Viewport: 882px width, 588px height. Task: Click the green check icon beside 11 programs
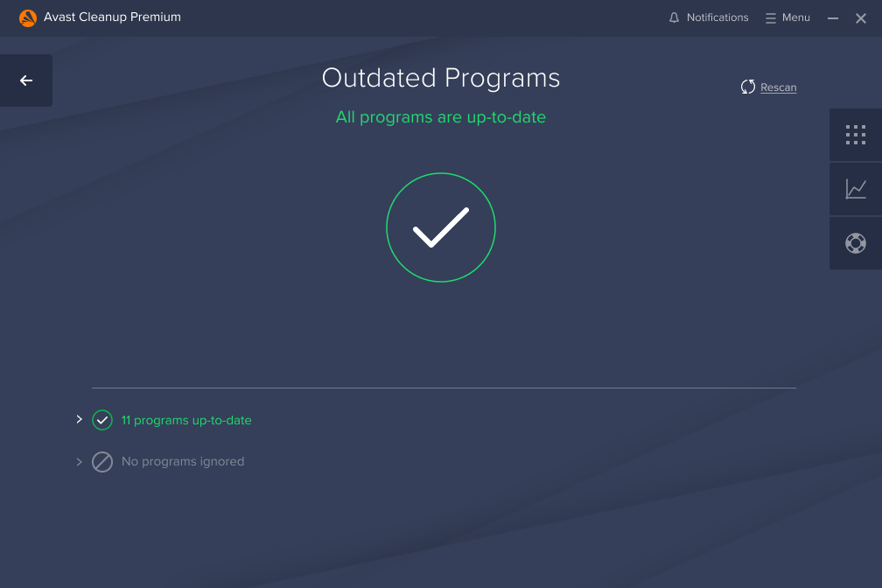(102, 420)
